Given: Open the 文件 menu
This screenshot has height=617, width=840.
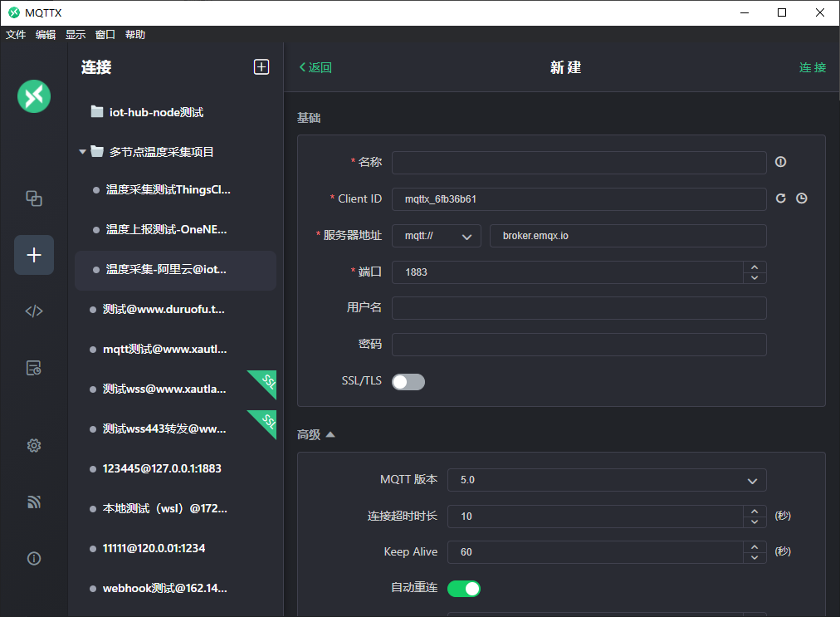Looking at the screenshot, I should coord(16,35).
